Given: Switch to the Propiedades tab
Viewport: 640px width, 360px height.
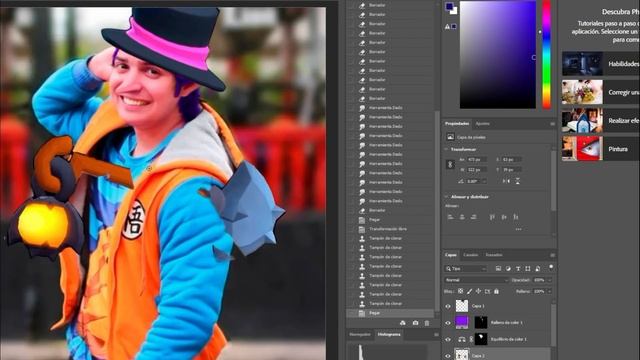Looking at the screenshot, I should pyautogui.click(x=457, y=124).
